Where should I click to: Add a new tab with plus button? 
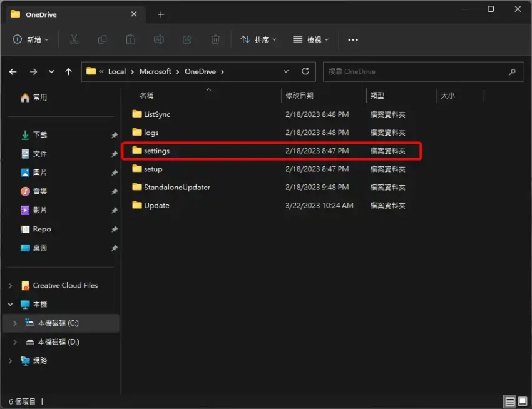(x=161, y=14)
